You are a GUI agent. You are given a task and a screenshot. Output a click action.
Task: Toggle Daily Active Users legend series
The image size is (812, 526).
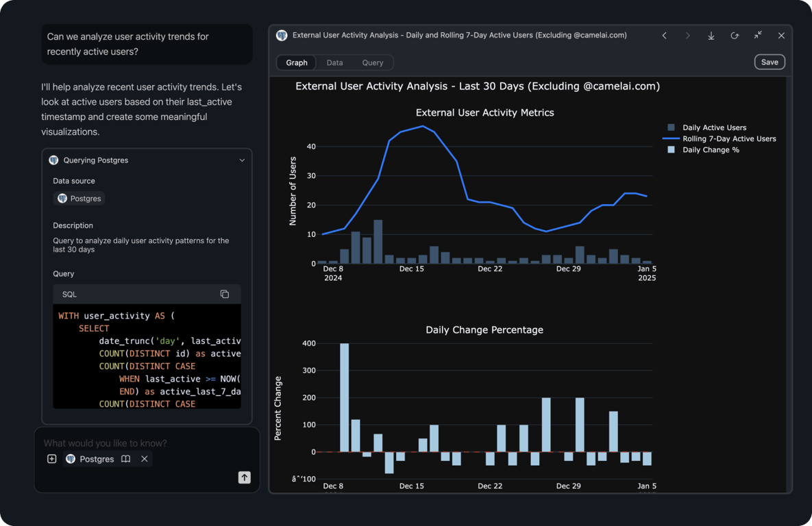click(714, 127)
